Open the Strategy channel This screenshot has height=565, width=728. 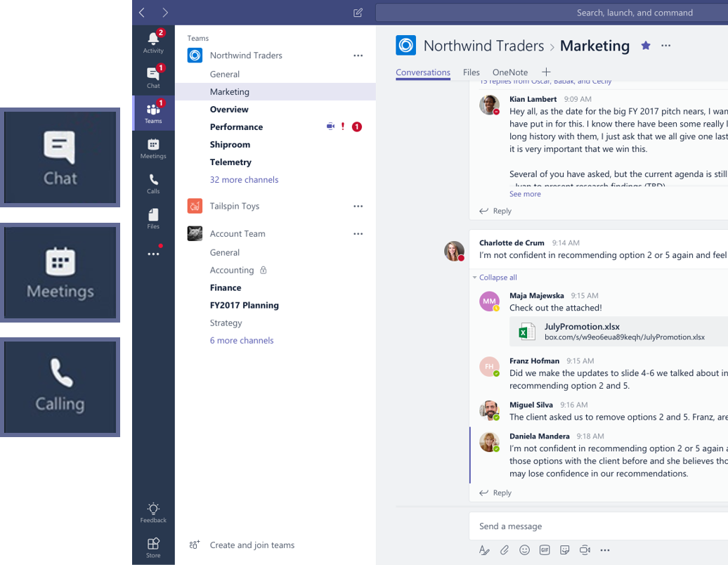pyautogui.click(x=226, y=323)
